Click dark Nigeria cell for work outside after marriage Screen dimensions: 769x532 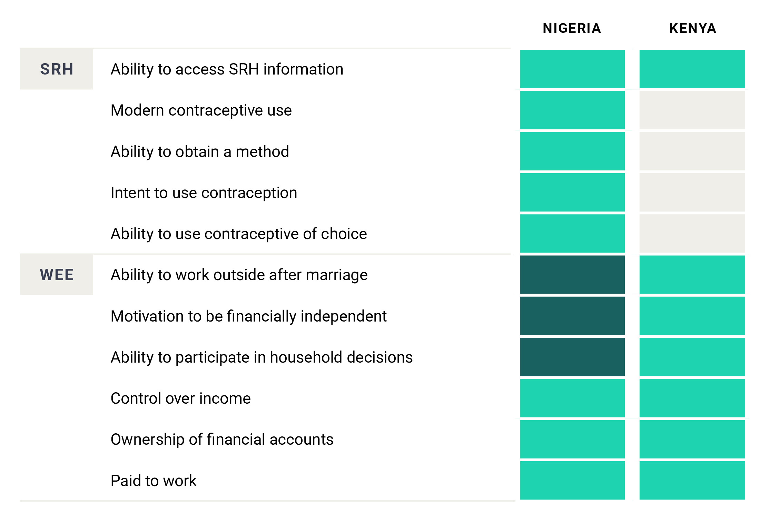click(x=572, y=275)
